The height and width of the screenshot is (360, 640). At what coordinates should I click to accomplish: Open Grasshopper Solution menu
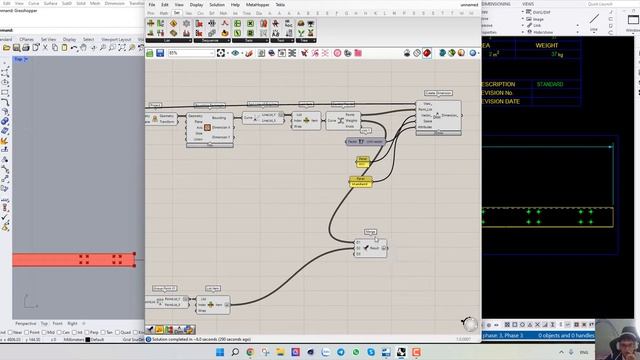[x=217, y=5]
